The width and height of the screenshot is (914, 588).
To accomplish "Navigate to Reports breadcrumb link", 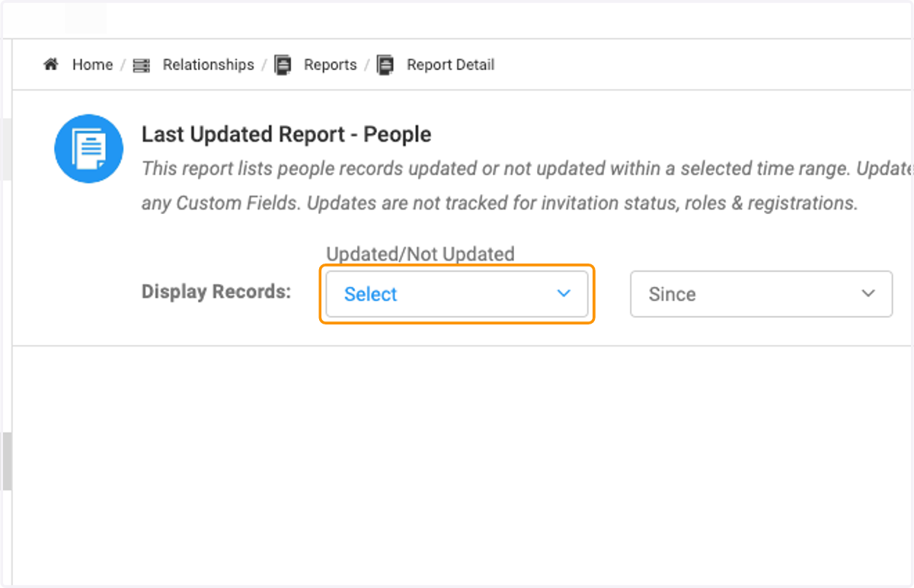I will 331,65.
